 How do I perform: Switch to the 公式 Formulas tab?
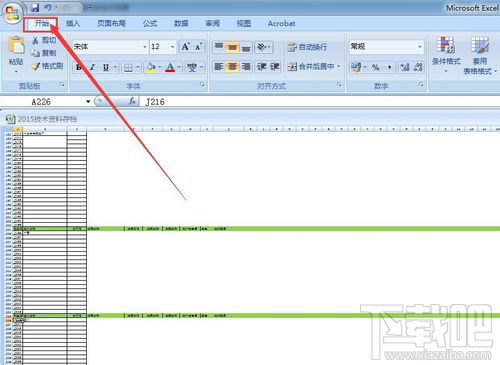[x=150, y=24]
